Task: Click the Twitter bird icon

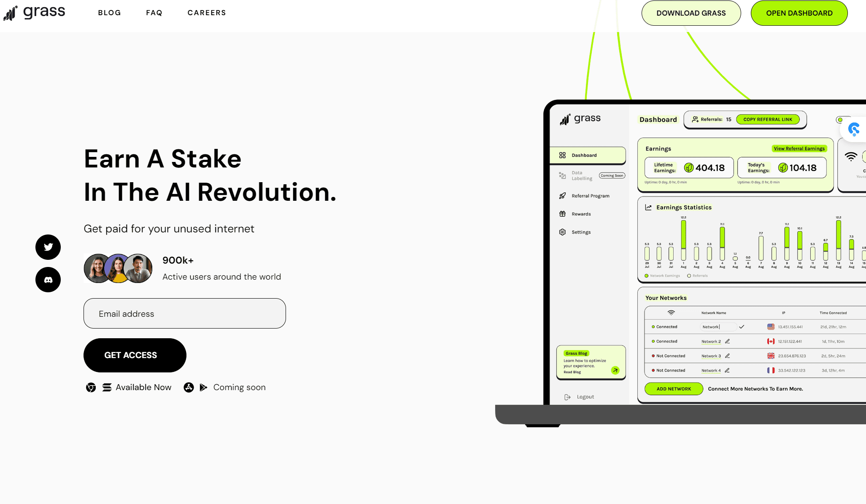Action: [x=48, y=247]
